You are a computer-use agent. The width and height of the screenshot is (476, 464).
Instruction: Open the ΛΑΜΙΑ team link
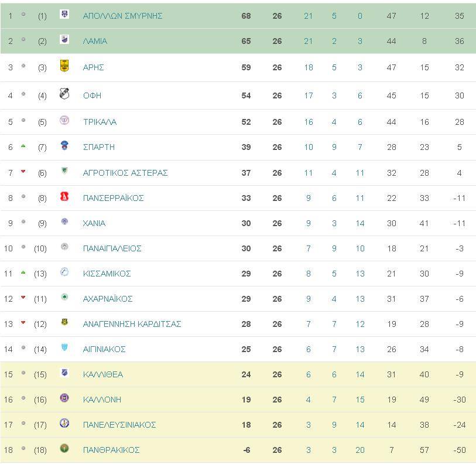[95, 41]
